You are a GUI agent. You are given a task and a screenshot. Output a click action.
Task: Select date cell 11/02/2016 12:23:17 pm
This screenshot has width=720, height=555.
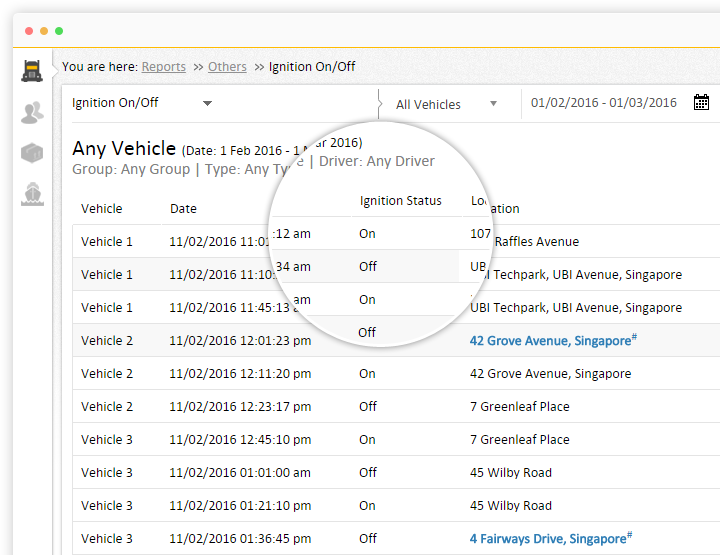point(240,406)
